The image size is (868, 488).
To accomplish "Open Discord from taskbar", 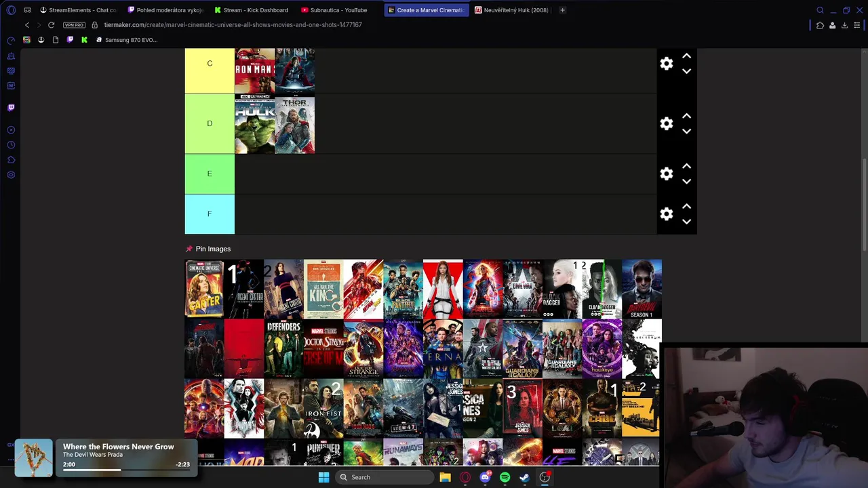I will point(485,477).
